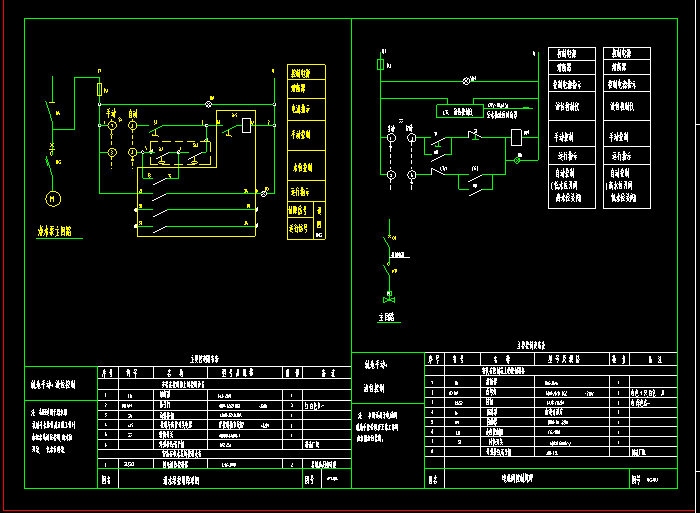Click the solenoid valve symbol in right diagram
This screenshot has width=700, height=513.
click(x=389, y=299)
